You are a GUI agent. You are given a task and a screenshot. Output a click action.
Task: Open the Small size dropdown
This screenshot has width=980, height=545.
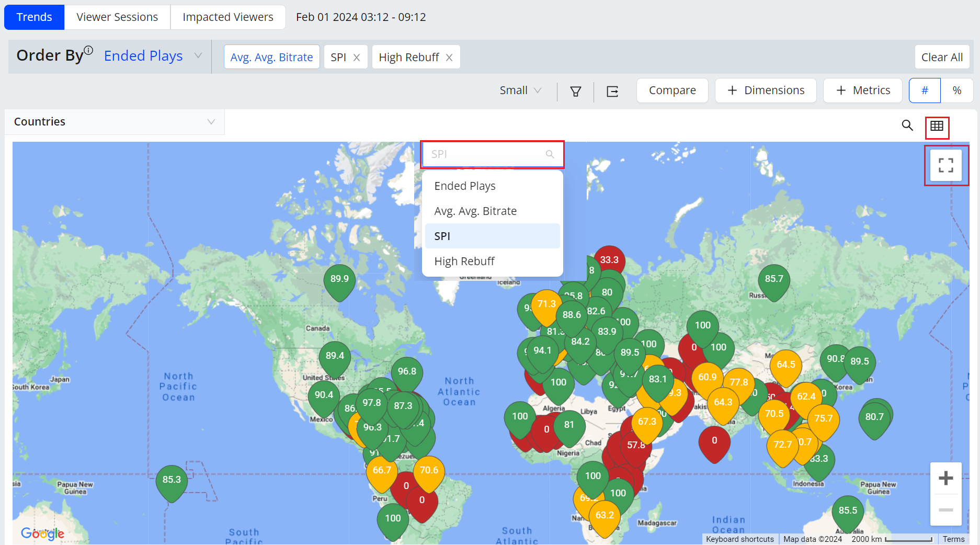520,90
